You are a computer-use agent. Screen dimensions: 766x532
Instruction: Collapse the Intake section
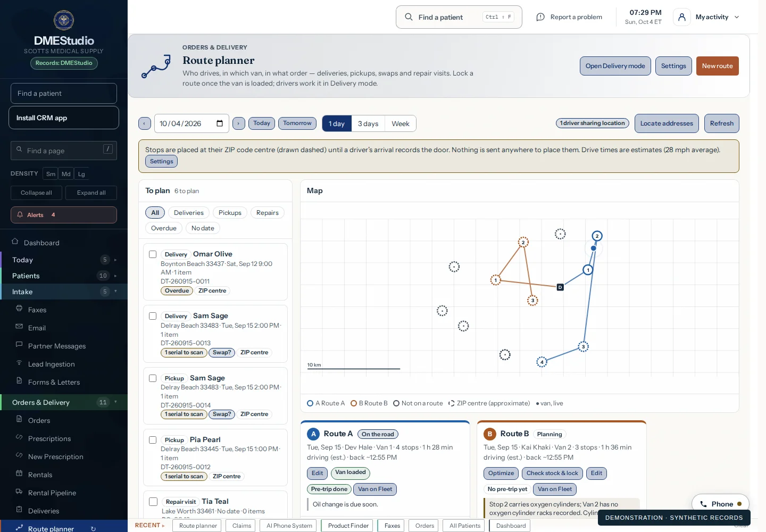tap(115, 292)
